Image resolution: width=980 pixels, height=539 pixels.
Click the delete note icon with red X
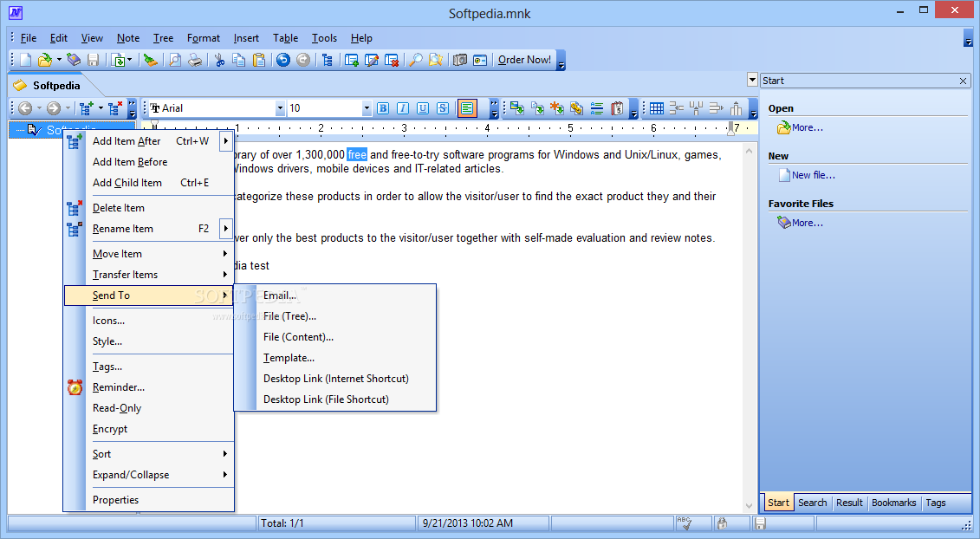coord(392,60)
